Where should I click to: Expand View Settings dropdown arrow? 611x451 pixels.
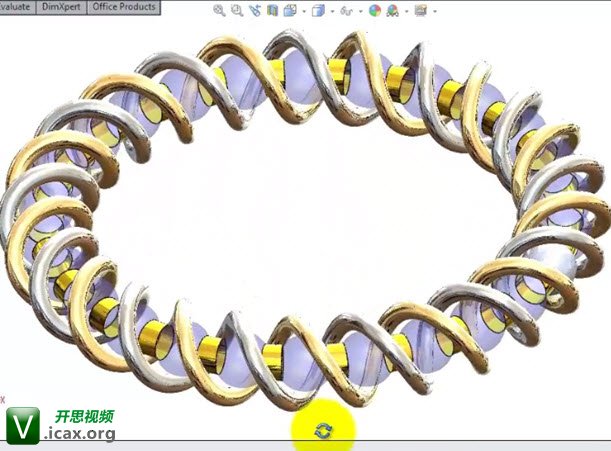click(x=434, y=11)
